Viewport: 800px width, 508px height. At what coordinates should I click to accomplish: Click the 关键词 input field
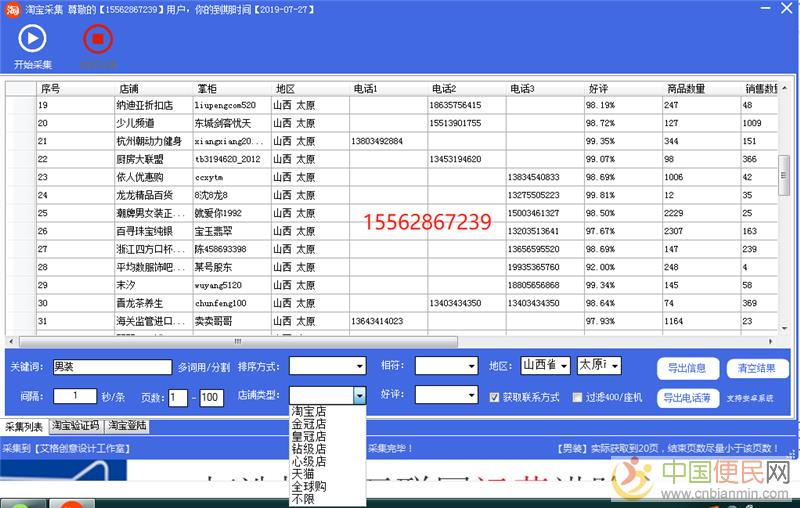click(112, 366)
